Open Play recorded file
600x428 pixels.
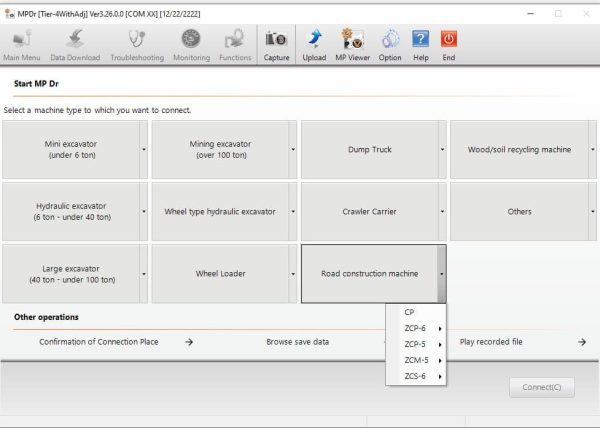tap(491, 342)
